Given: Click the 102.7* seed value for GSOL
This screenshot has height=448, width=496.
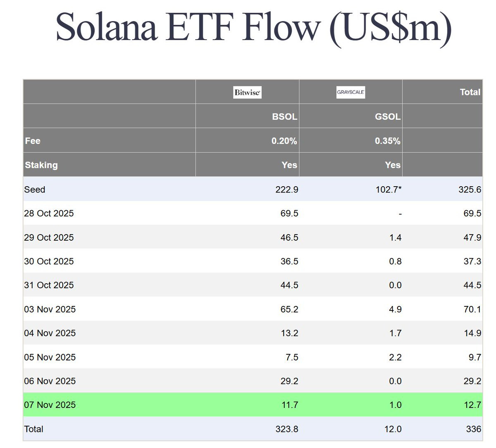Looking at the screenshot, I should [x=389, y=190].
